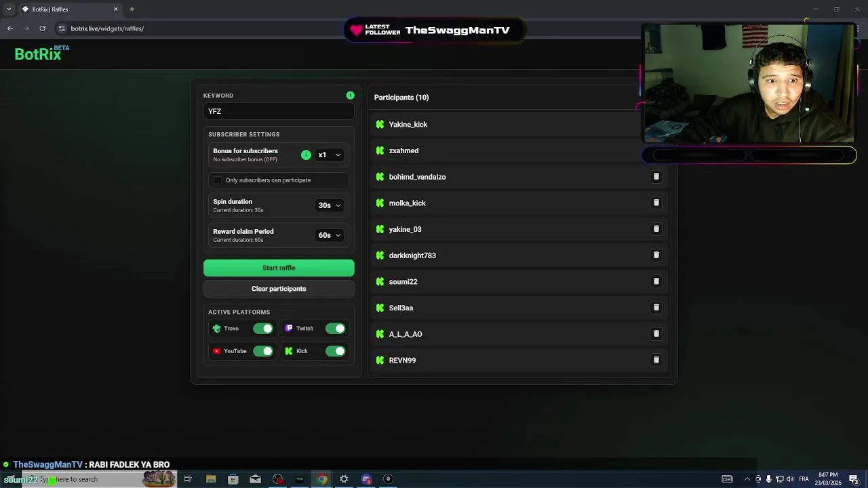The width and height of the screenshot is (868, 488).
Task: Close the BotRix Raffles tab
Action: pyautogui.click(x=115, y=9)
